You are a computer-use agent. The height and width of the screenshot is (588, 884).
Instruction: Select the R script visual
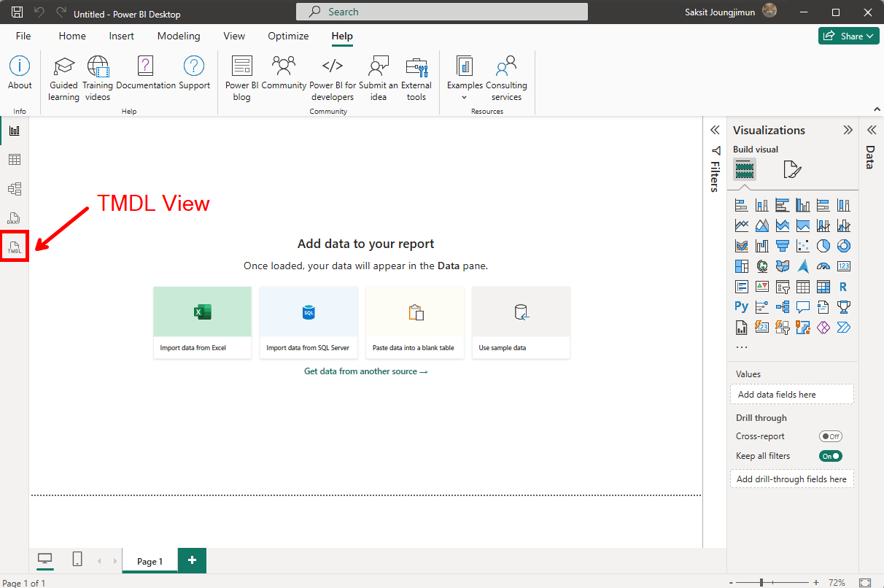coord(844,286)
